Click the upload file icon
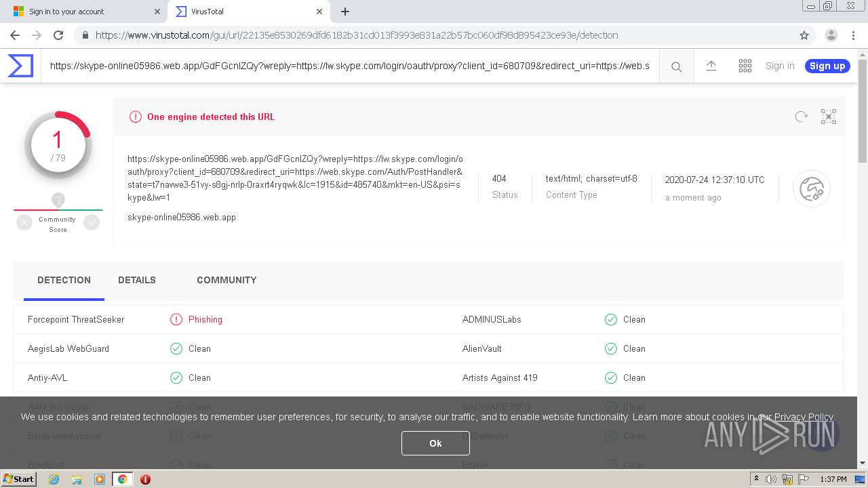The image size is (868, 488). point(711,66)
